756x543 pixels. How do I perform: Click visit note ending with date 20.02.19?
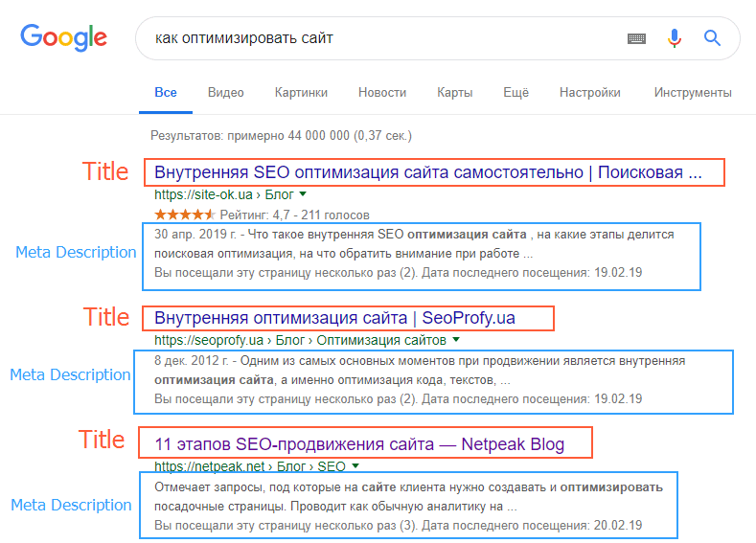(399, 525)
